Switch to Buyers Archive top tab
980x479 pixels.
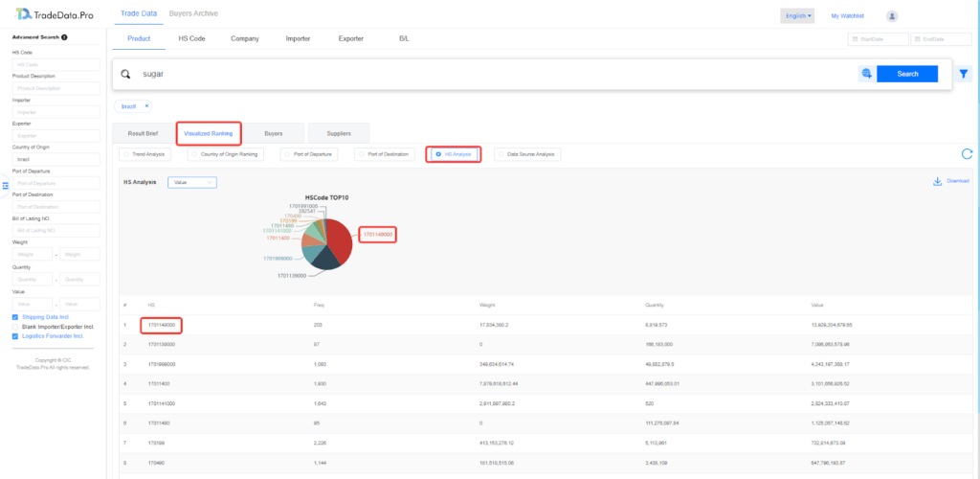(193, 13)
